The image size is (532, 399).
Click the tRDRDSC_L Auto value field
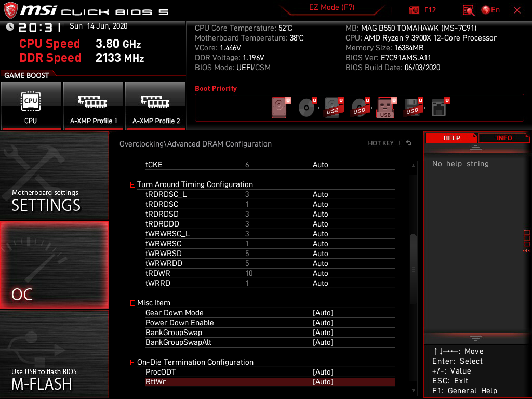[320, 194]
